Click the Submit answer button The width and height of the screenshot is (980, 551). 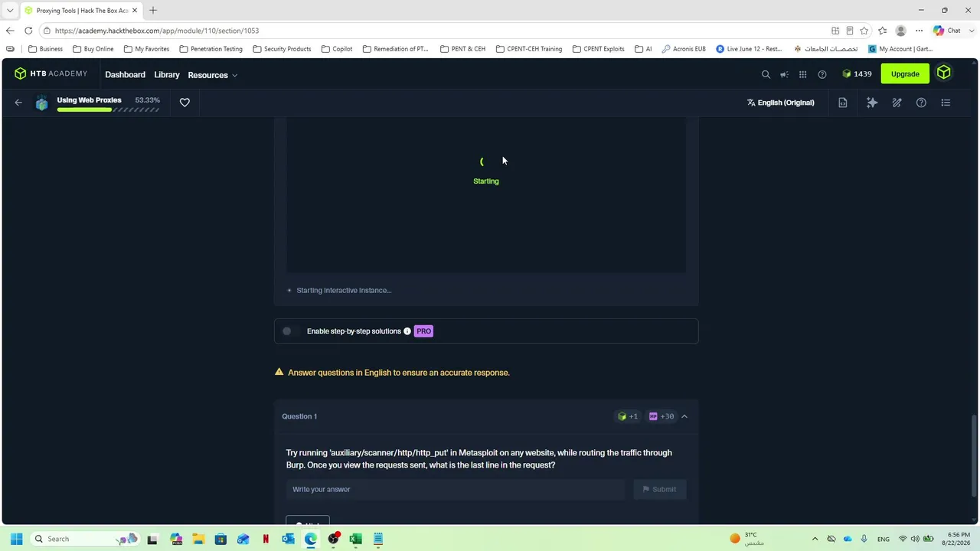659,490
